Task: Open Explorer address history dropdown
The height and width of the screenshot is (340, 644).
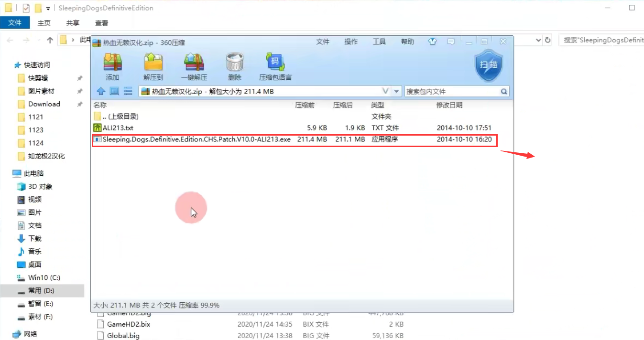Action: pos(538,40)
